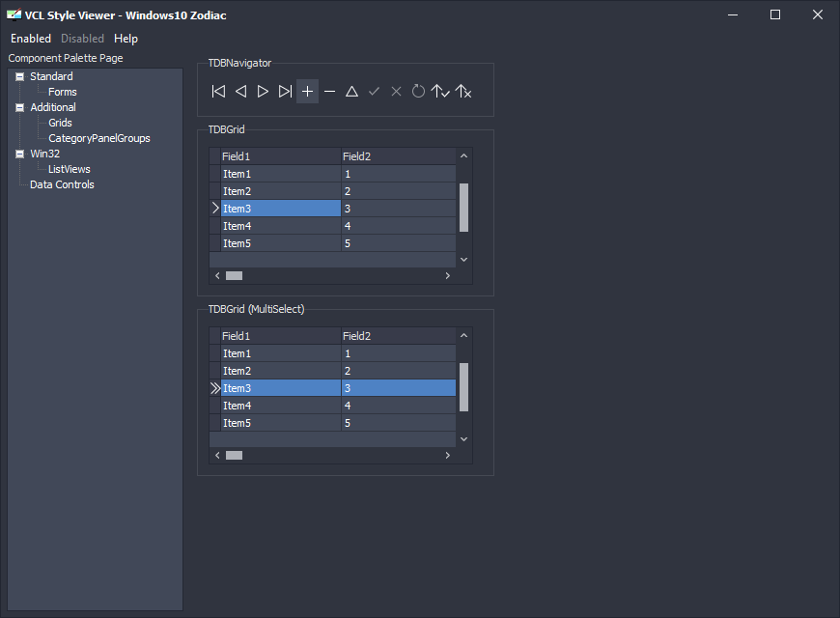This screenshot has width=840, height=618.
Task: Collapse the Win32 tree node
Action: (x=20, y=154)
